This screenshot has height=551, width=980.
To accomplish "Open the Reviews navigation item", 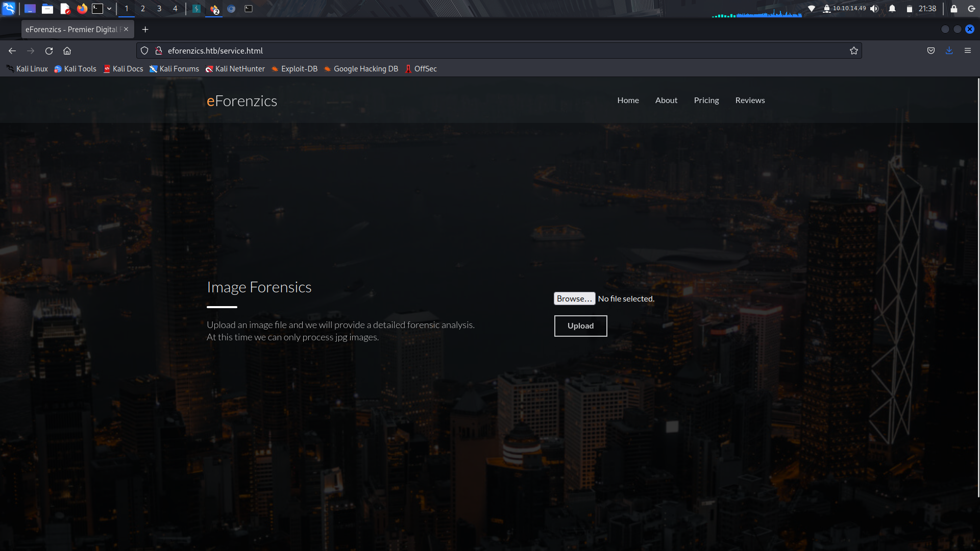I will point(749,101).
